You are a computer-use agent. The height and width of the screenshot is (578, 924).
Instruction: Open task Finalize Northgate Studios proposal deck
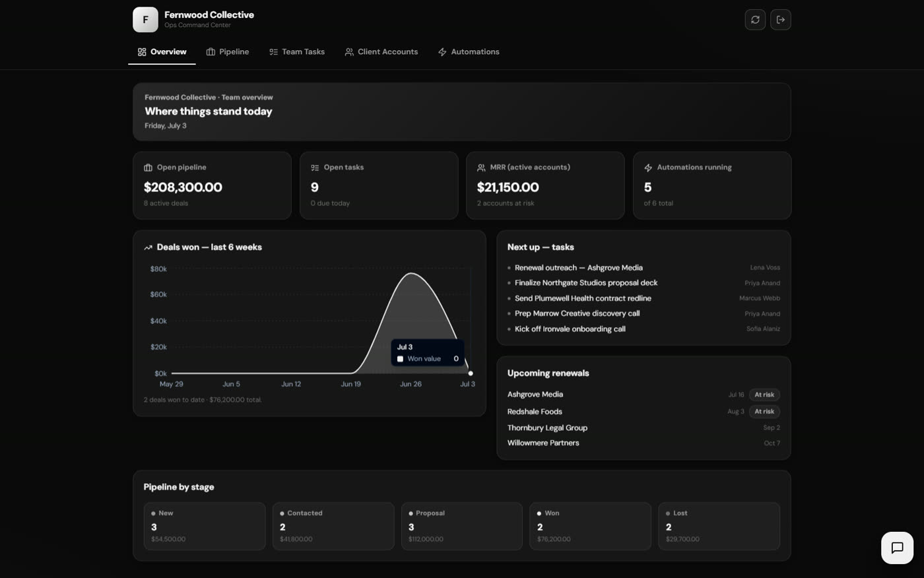pos(586,283)
